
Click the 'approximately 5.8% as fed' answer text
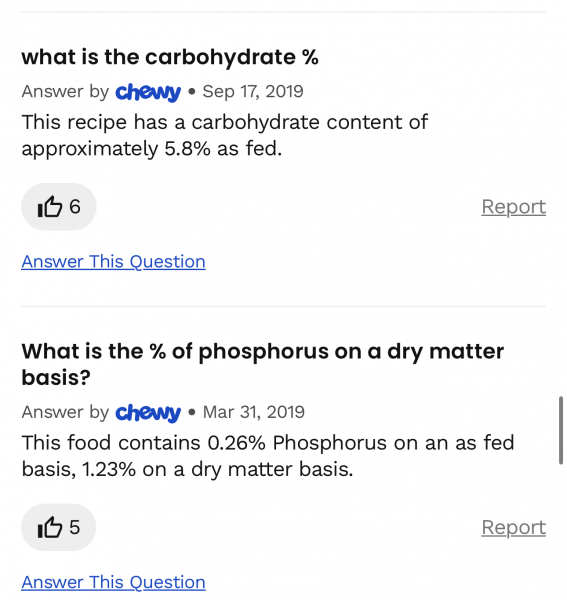[152, 149]
